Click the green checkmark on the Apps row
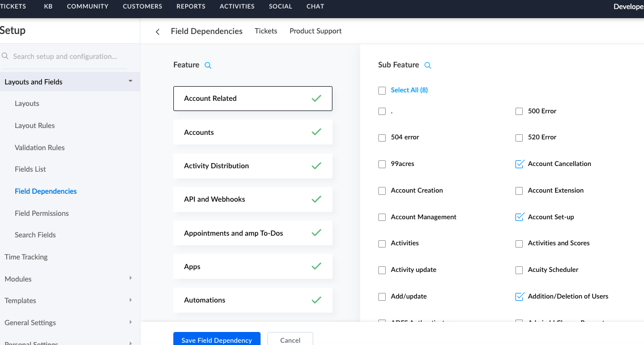The height and width of the screenshot is (345, 644). point(316,266)
